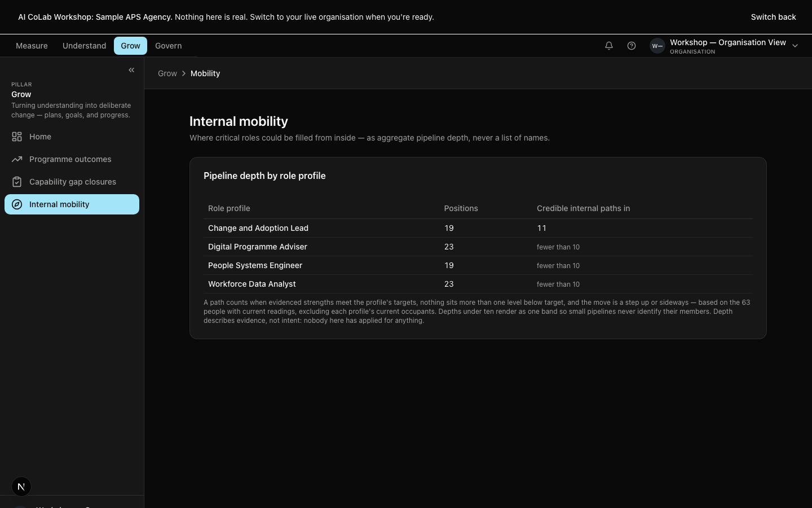Select the People Systems Engineer row

pos(478,265)
